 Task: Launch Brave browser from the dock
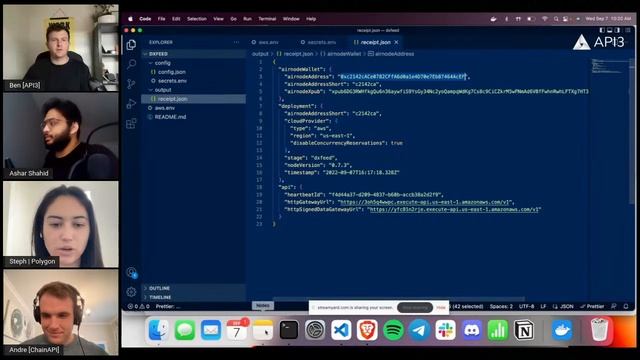367,330
